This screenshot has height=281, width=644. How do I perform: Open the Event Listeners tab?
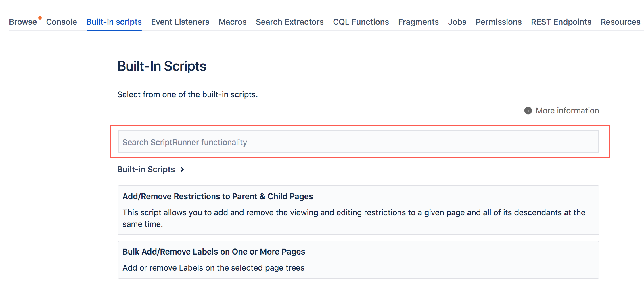pyautogui.click(x=180, y=22)
